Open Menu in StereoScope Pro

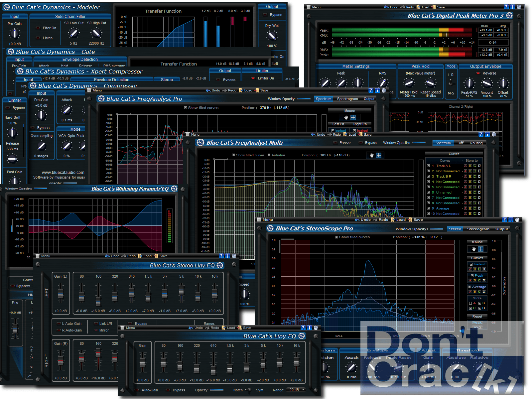click(x=265, y=219)
